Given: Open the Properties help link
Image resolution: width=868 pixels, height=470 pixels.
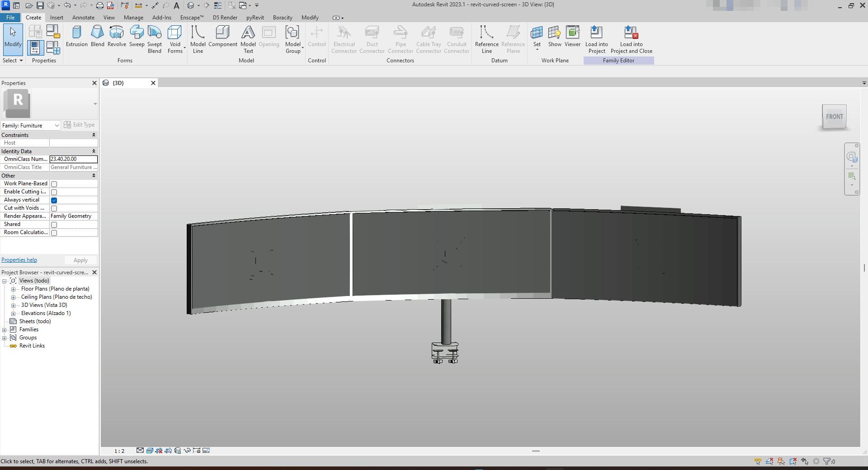Looking at the screenshot, I should 19,260.
